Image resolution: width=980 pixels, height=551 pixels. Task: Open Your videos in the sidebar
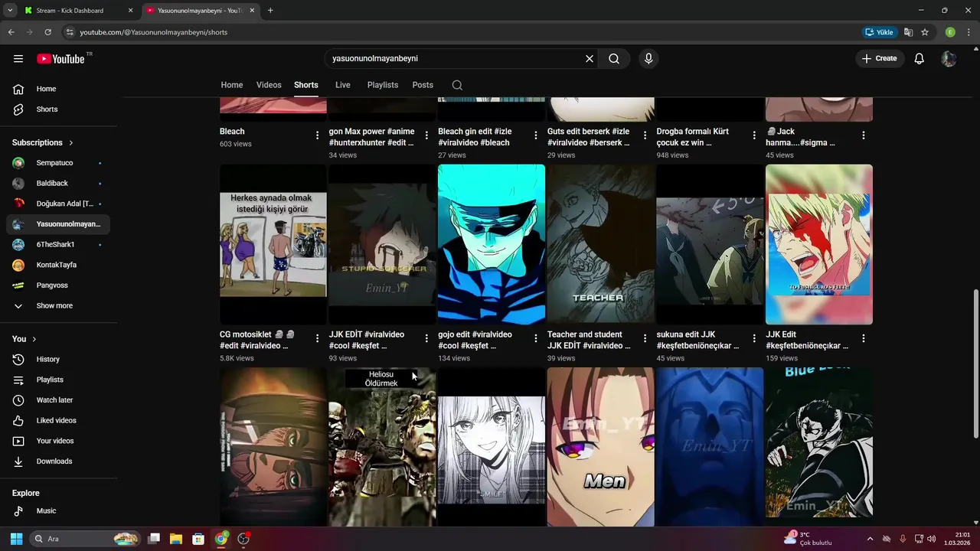coord(58,441)
